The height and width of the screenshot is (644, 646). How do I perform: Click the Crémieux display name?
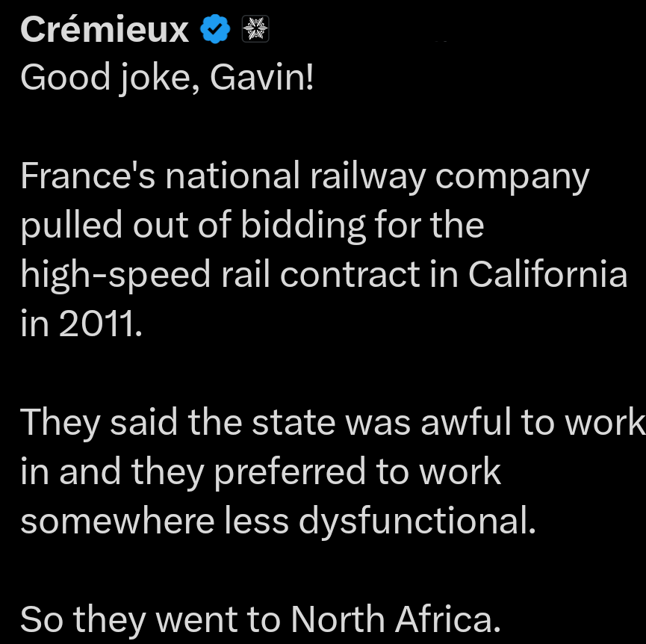(x=104, y=29)
